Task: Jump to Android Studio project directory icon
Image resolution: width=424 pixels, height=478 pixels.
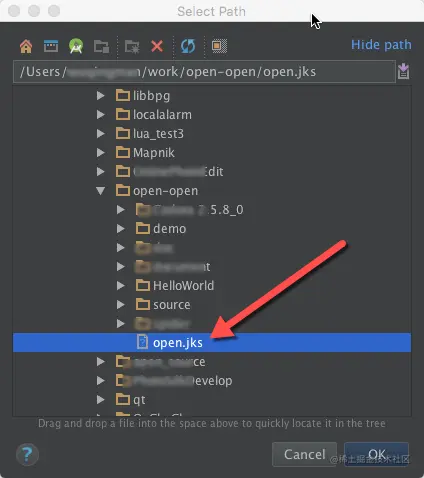Action: tap(76, 46)
